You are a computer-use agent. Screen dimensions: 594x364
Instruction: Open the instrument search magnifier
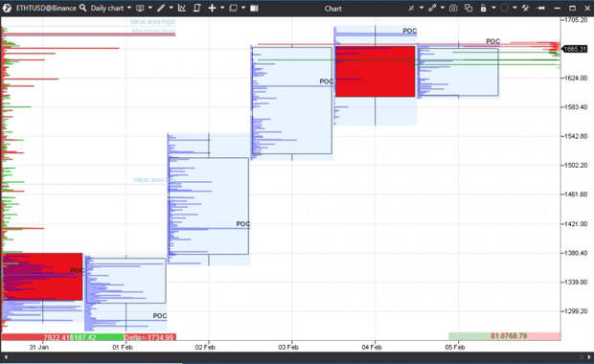(x=82, y=8)
